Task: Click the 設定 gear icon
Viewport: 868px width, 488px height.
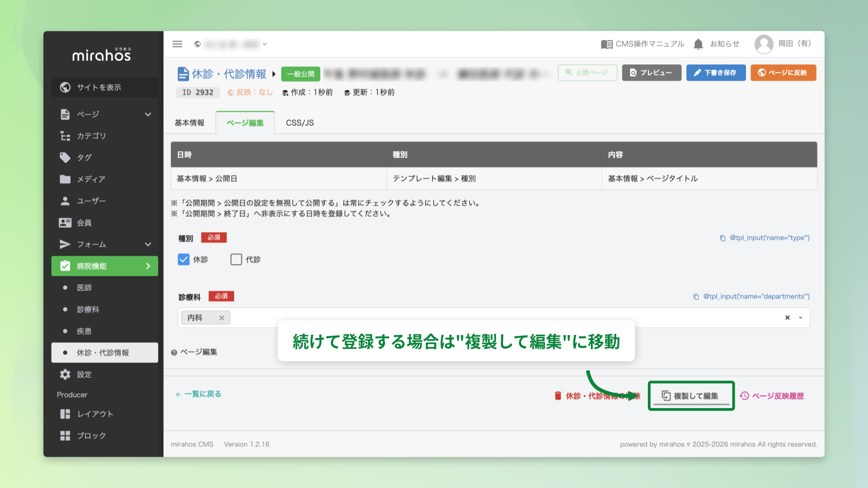Action: pyautogui.click(x=65, y=375)
